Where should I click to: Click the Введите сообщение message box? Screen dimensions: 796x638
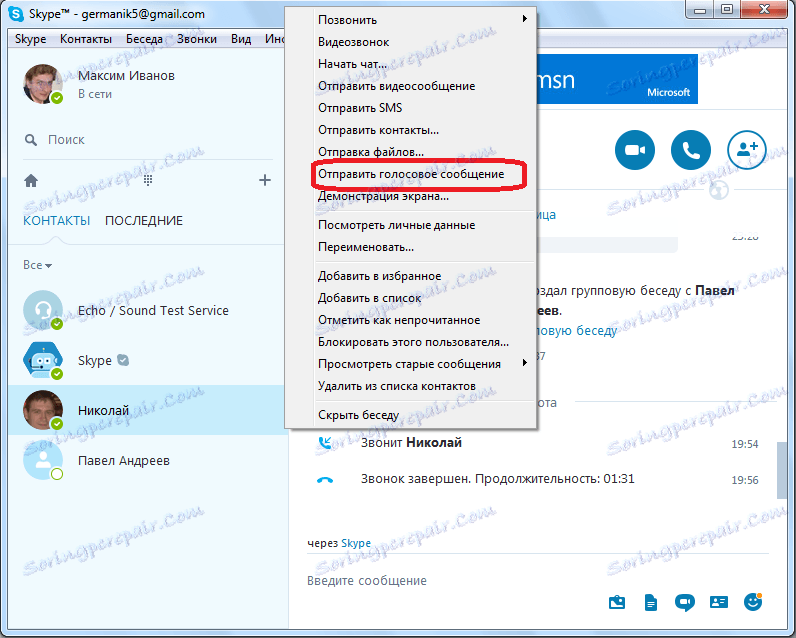[538, 581]
